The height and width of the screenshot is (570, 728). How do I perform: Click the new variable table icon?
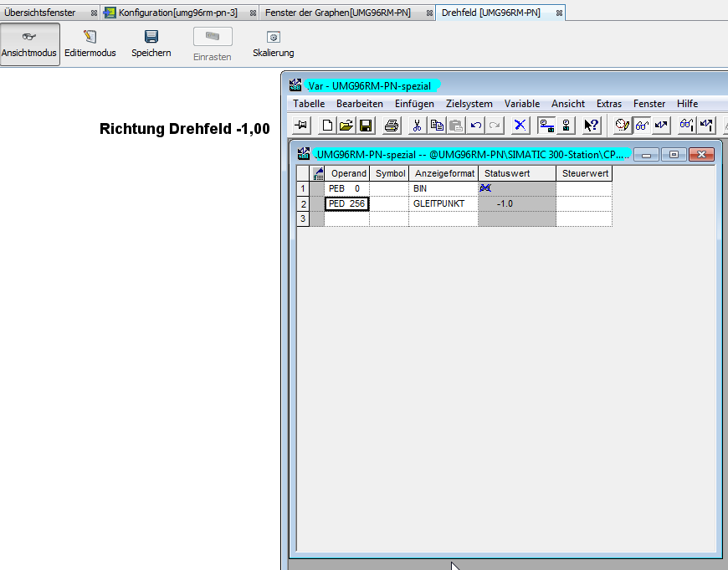click(x=327, y=126)
